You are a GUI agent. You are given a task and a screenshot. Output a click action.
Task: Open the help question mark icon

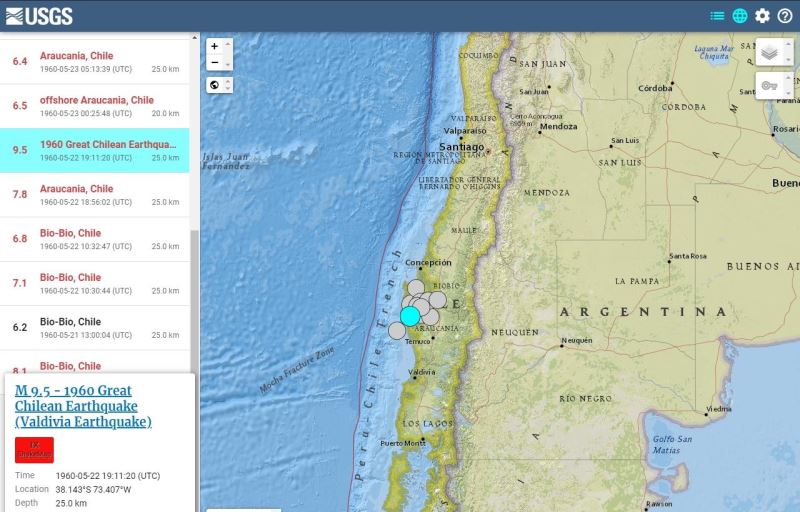[785, 16]
